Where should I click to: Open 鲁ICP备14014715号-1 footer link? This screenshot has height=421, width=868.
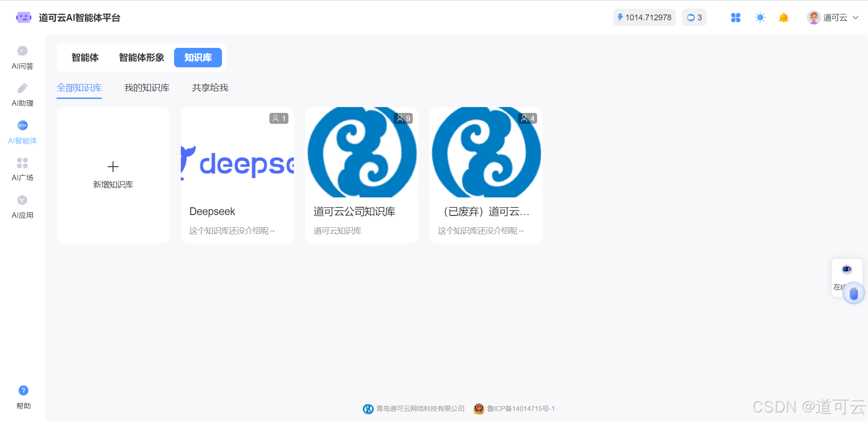pyautogui.click(x=520, y=409)
